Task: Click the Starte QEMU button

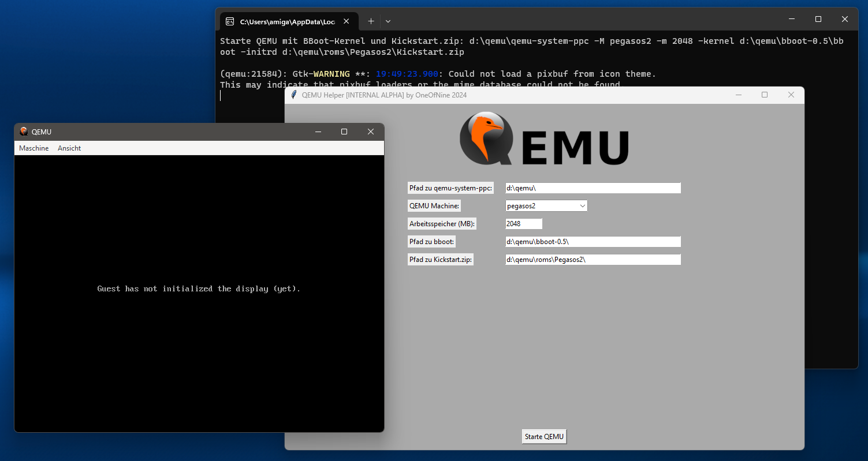Action: coord(544,437)
